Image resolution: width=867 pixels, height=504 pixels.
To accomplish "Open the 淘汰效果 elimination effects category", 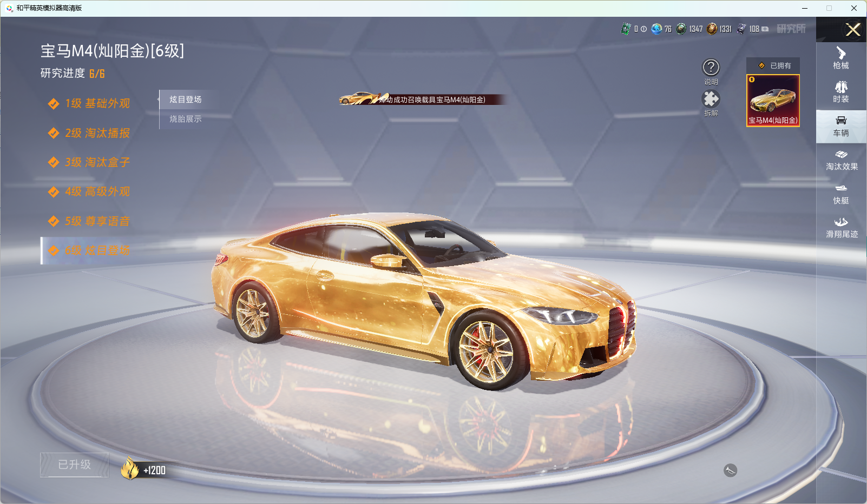I will coord(841,160).
